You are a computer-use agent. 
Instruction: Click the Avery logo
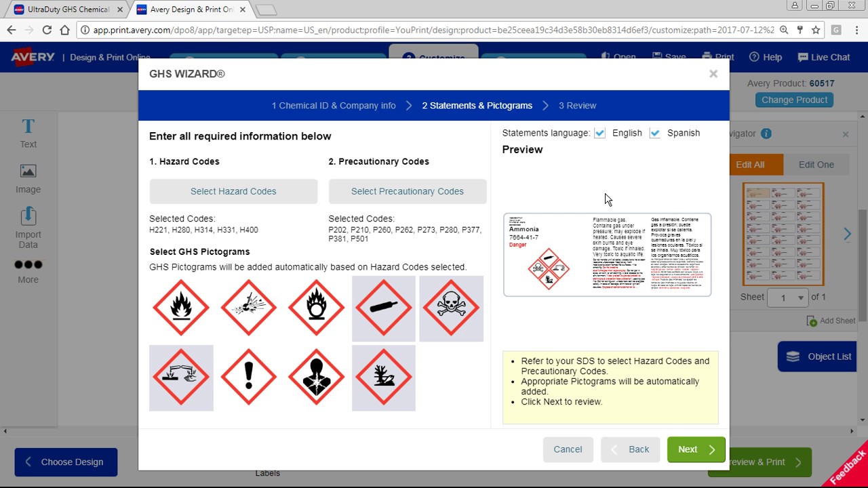tap(32, 57)
